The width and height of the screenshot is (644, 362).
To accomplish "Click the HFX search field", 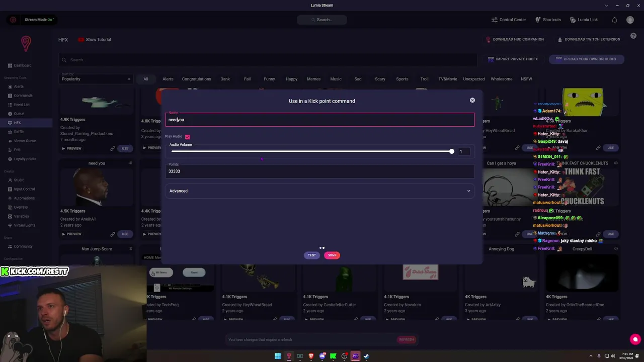I will pos(268,60).
